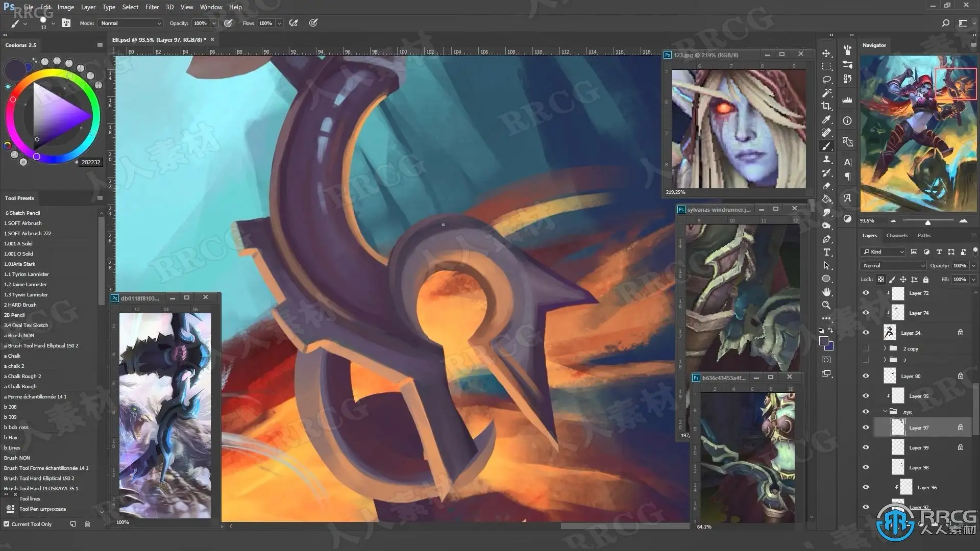Select the Clone Stamp tool

[826, 160]
